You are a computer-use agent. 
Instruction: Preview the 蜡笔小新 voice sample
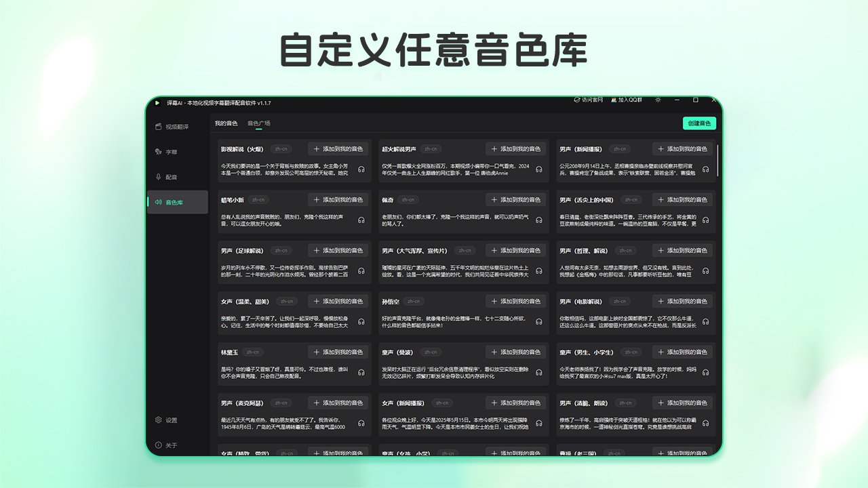click(361, 220)
